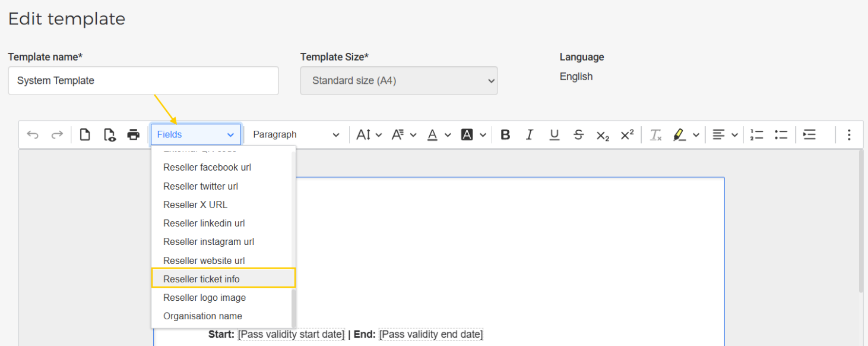The width and height of the screenshot is (868, 346).
Task: Expand the Template Size dropdown
Action: (398, 81)
